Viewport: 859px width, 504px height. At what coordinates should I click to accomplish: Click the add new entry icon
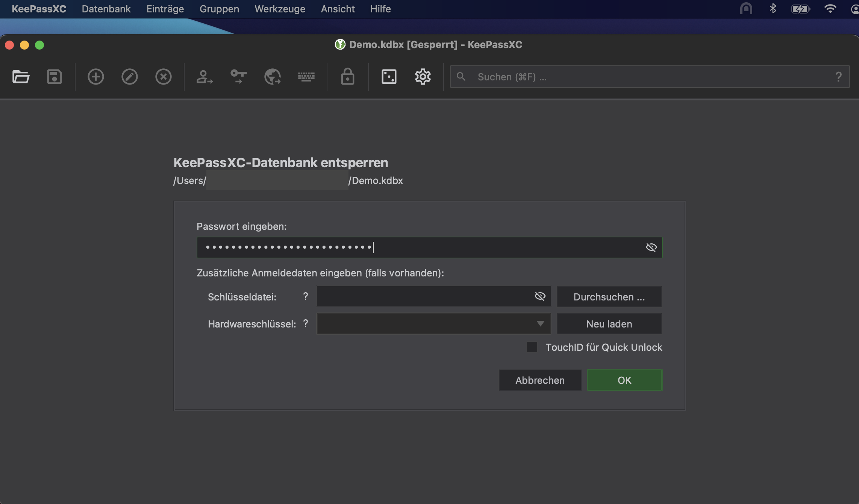95,77
